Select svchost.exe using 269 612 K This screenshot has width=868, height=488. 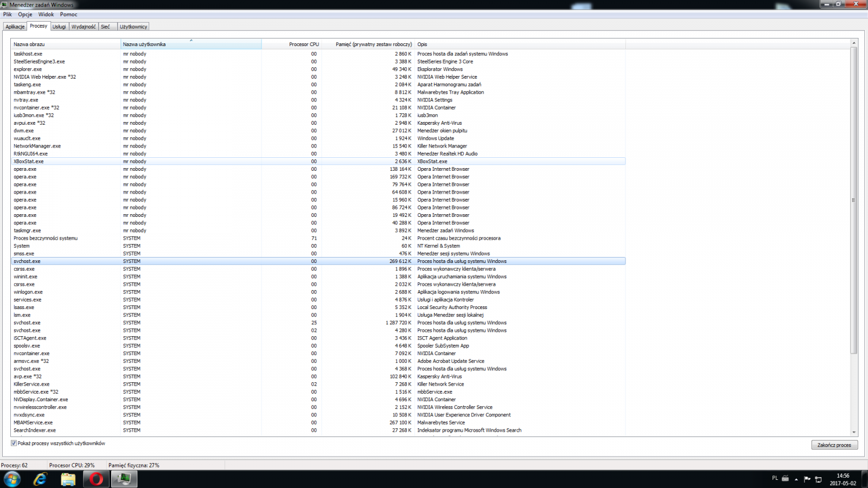pyautogui.click(x=318, y=261)
